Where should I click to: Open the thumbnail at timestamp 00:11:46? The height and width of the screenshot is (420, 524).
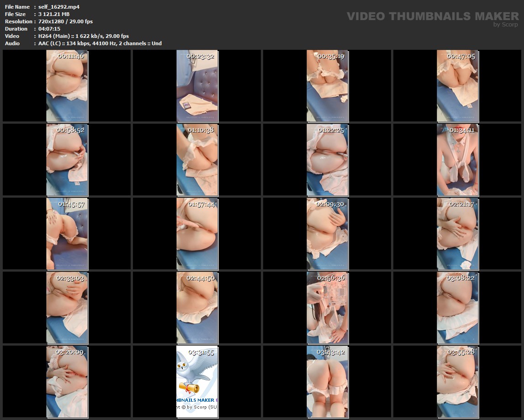tap(67, 86)
